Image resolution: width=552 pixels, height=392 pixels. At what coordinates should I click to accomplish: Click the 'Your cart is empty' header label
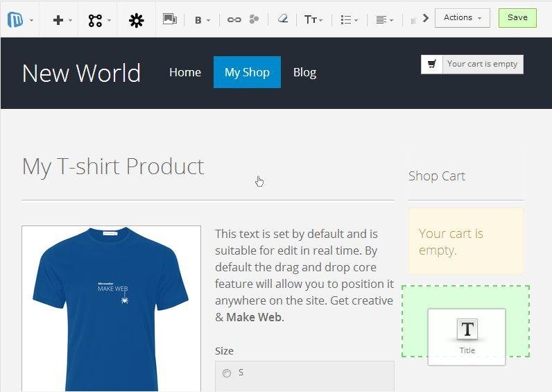click(482, 64)
